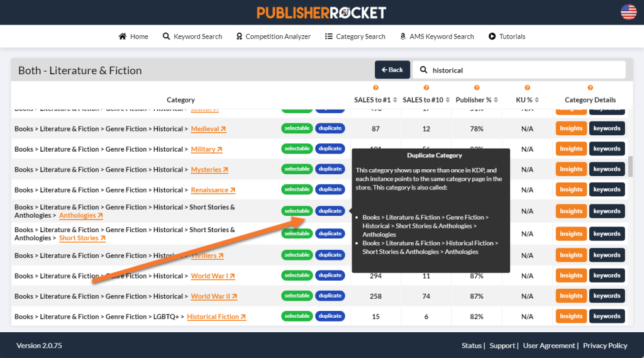Click the Publisher Rocket logo
Viewport: 644px width, 358px height.
point(321,12)
